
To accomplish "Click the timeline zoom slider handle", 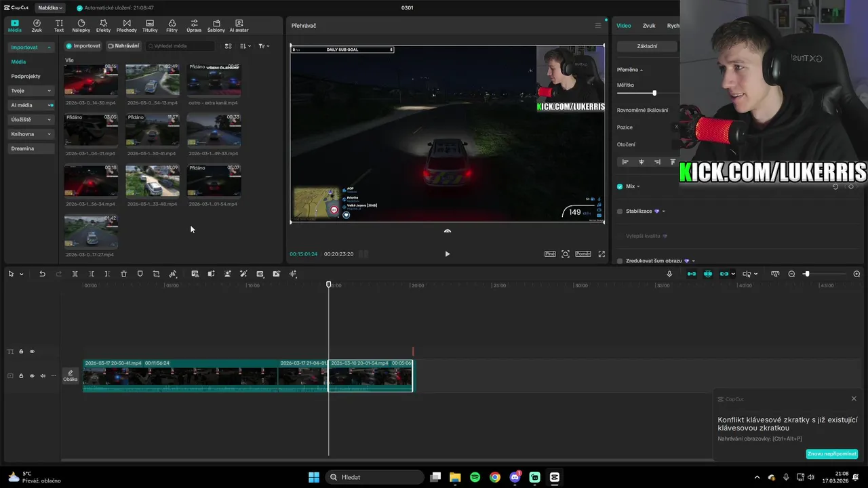I will click(x=806, y=274).
